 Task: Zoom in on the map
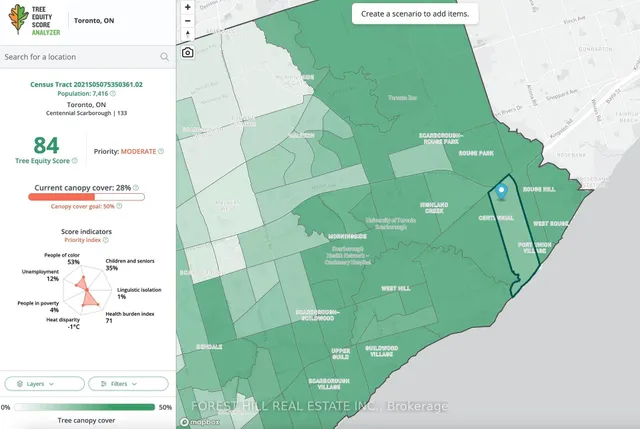(188, 6)
